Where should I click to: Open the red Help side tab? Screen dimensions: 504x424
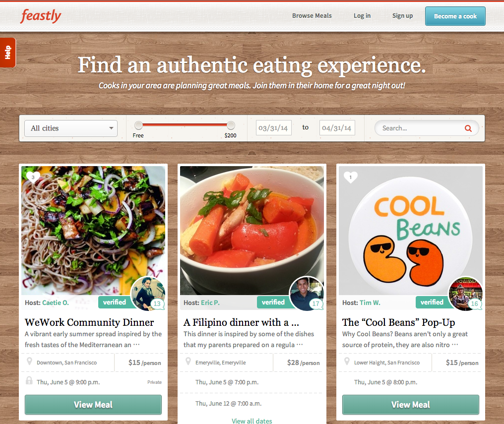point(8,53)
